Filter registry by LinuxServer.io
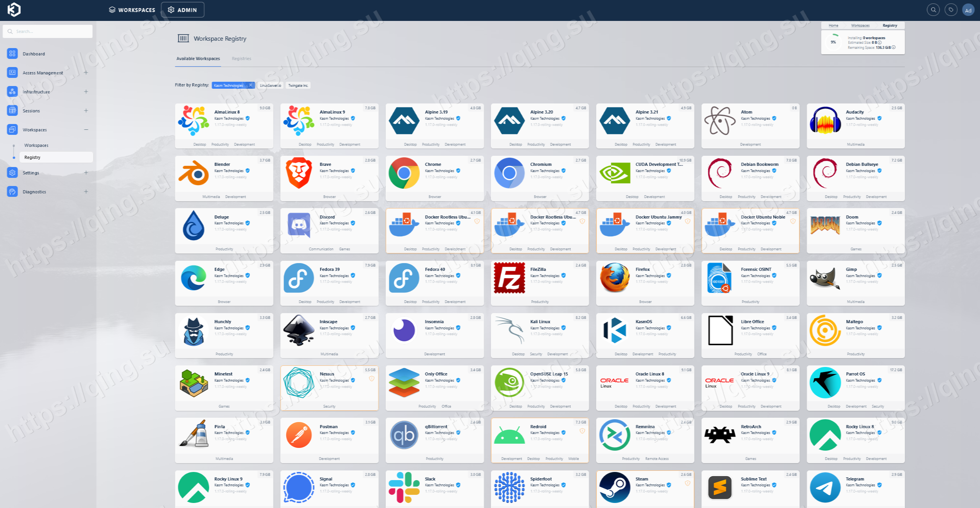Viewport: 980px width, 508px height. point(270,85)
